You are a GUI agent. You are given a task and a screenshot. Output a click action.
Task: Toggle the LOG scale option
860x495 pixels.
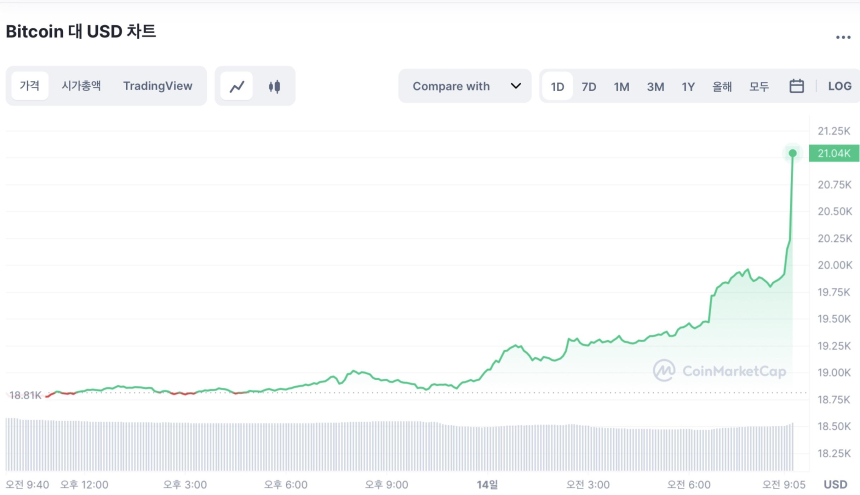[840, 86]
